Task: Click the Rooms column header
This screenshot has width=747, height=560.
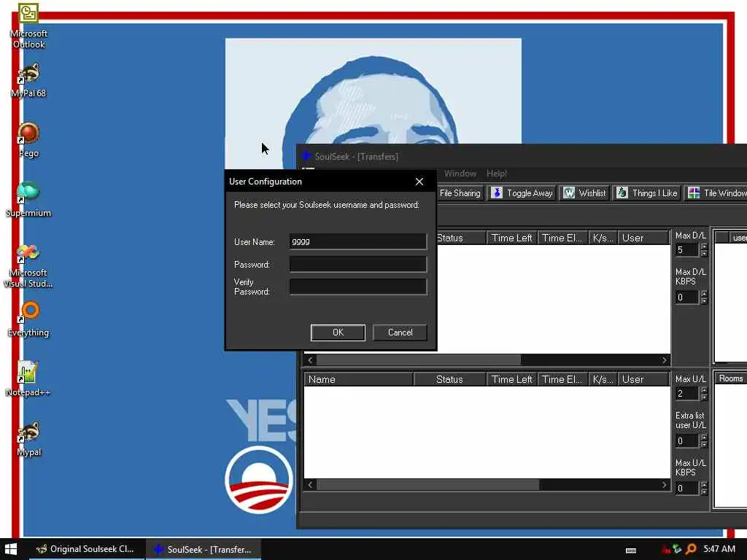Action: pyautogui.click(x=731, y=378)
